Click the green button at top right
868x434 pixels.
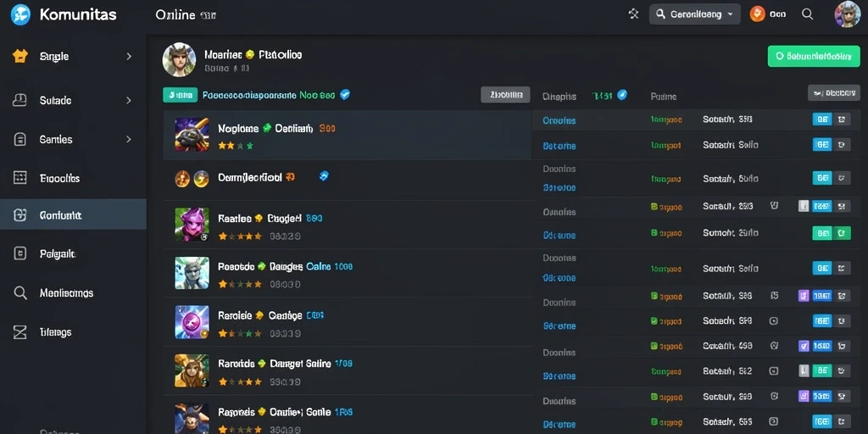coord(814,56)
